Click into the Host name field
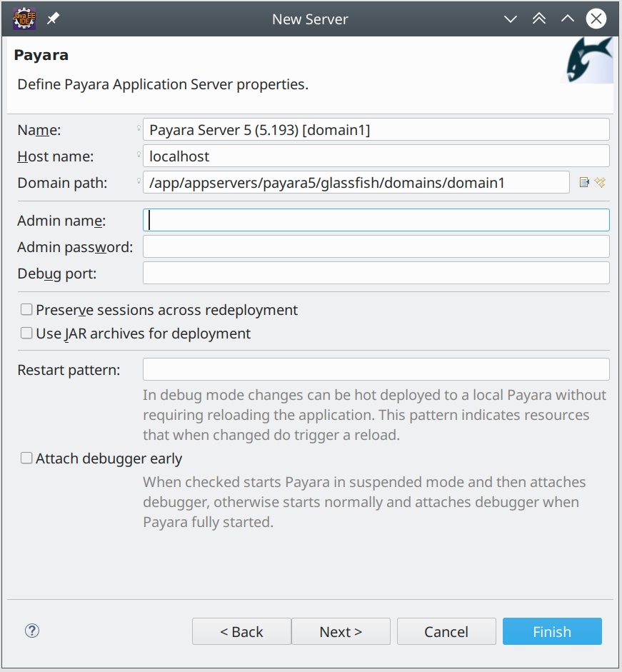Viewport: 622px width, 672px height. 376,156
